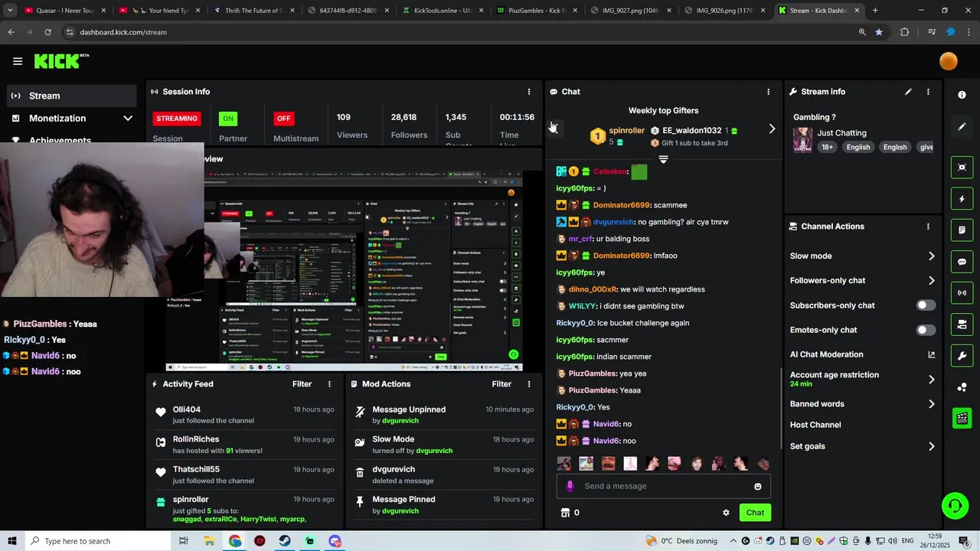Open Steam from the Windows taskbar

(x=284, y=541)
